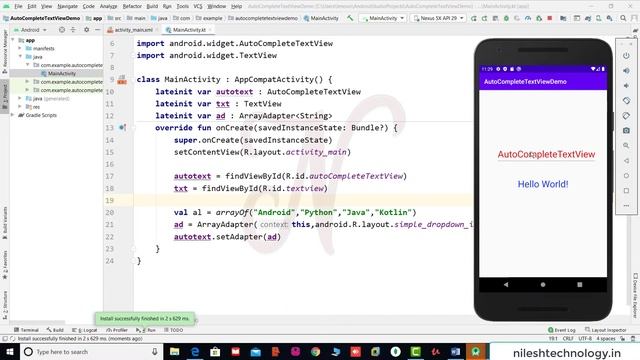This screenshot has width=640, height=360.
Task: Click the related XML gutter icon on line 9
Action: point(122,80)
